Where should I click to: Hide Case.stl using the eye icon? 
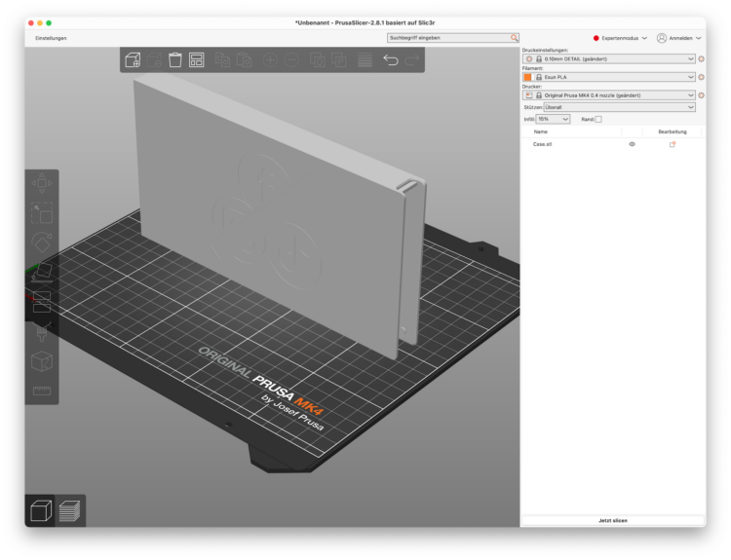coord(632,144)
